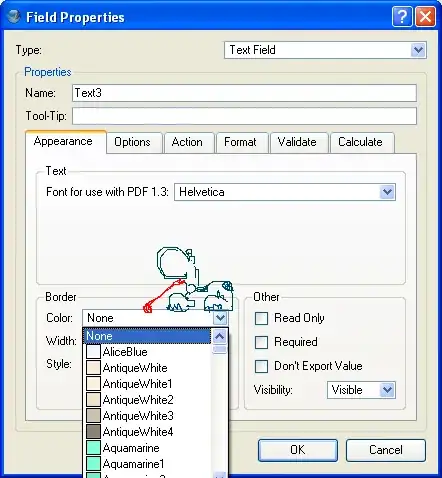Click into the Name input field
This screenshot has width=442, height=478.
(x=244, y=93)
